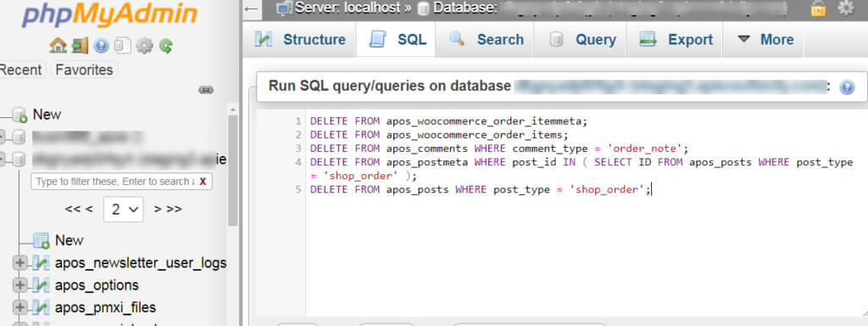868x326 pixels.
Task: Click the log out door icon
Action: 80,46
